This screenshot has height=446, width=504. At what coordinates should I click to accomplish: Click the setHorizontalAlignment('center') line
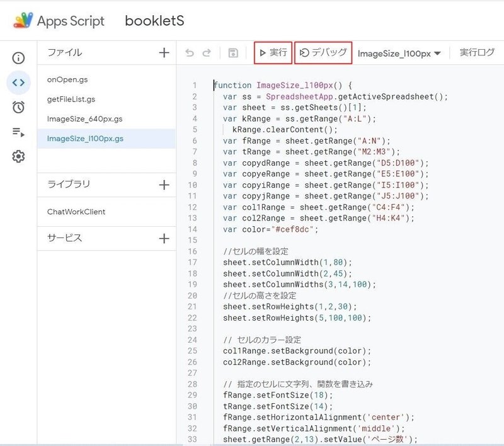[319, 418]
